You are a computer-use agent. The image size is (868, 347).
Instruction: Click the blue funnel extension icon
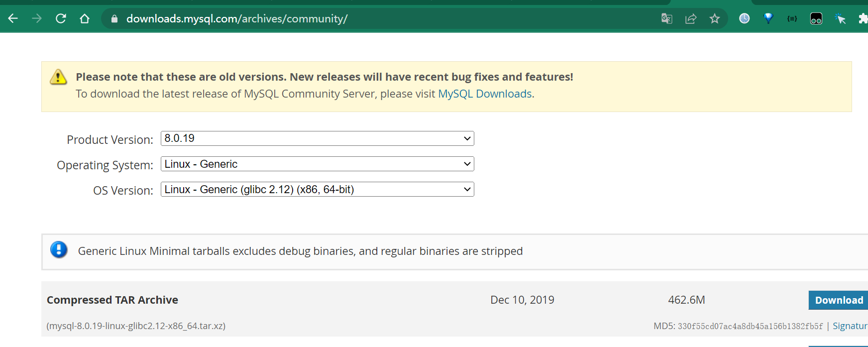click(x=768, y=19)
